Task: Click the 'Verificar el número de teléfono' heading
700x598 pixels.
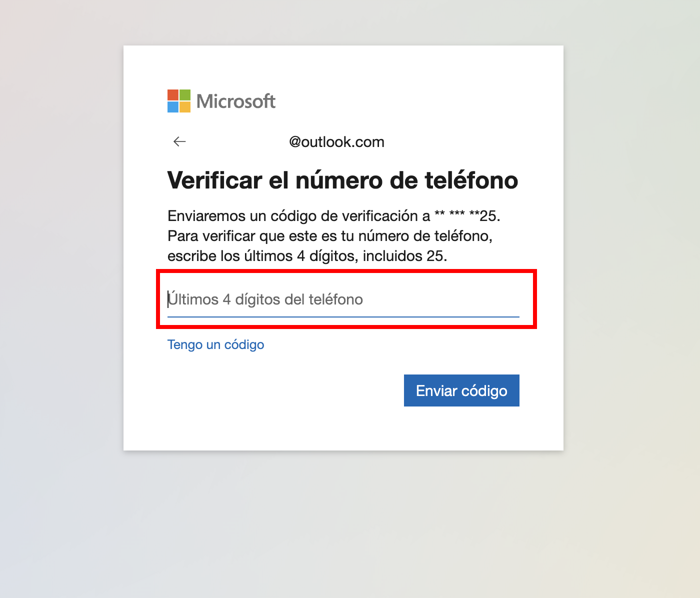Action: [x=342, y=180]
